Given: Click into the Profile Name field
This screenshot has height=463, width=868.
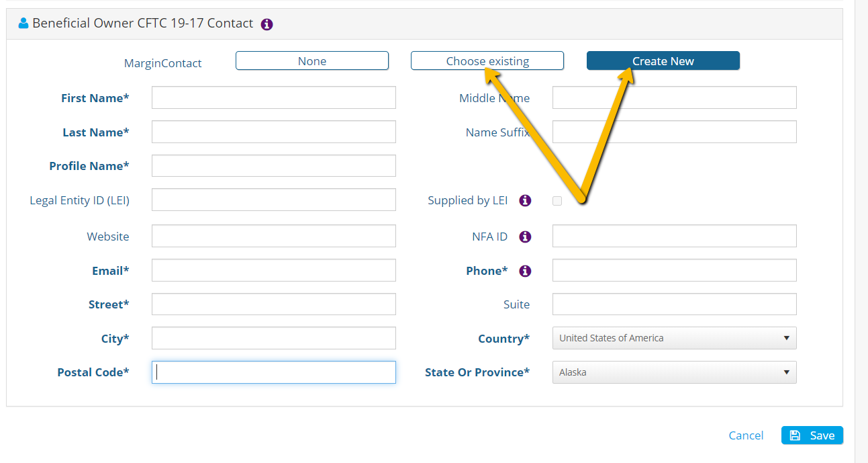Looking at the screenshot, I should point(274,166).
